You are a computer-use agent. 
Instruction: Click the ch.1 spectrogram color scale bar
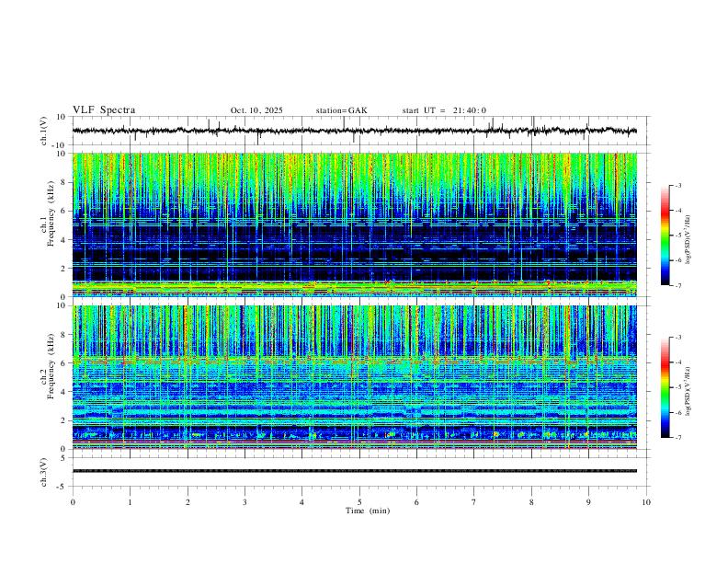[x=665, y=236]
